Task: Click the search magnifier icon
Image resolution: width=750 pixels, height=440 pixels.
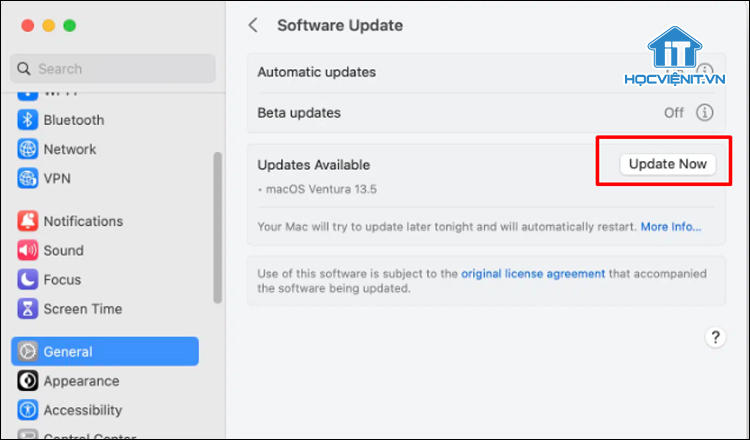Action: [24, 69]
